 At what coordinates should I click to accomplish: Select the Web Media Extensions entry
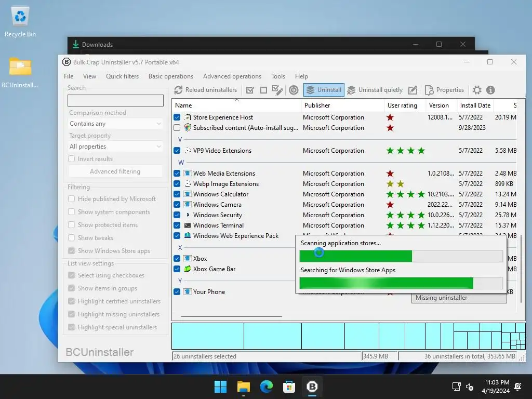pos(224,174)
